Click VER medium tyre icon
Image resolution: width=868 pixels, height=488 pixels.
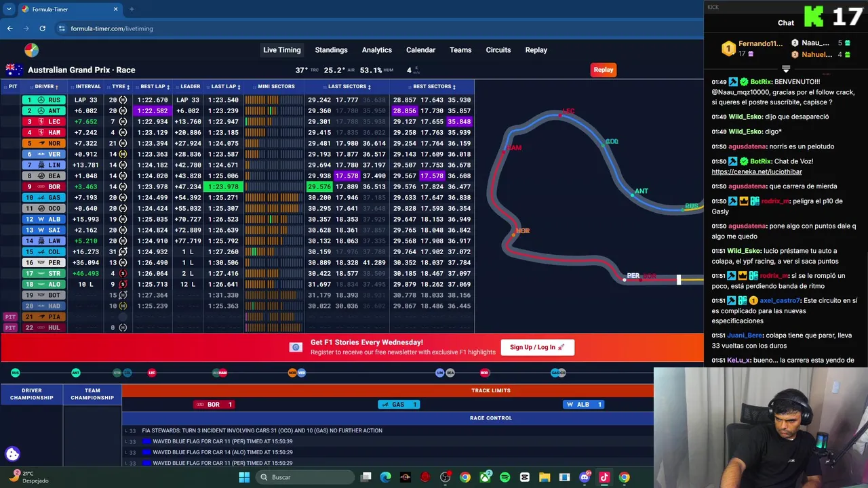(x=123, y=155)
